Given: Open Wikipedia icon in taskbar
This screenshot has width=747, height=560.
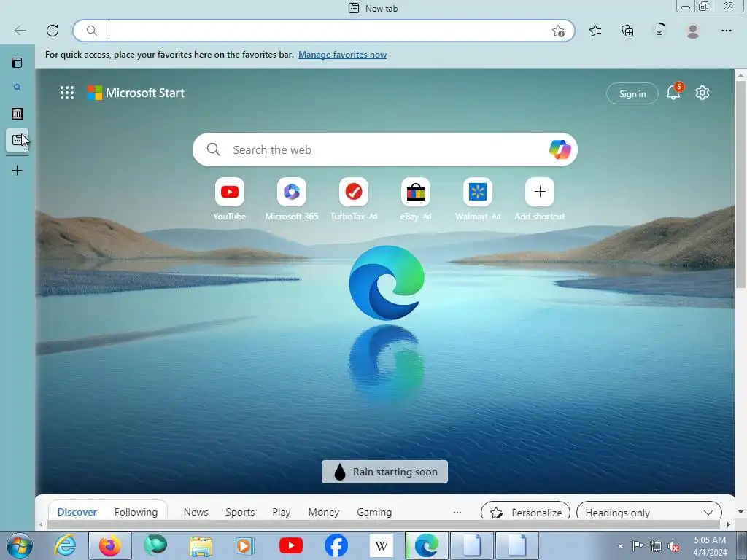Looking at the screenshot, I should coord(381,545).
